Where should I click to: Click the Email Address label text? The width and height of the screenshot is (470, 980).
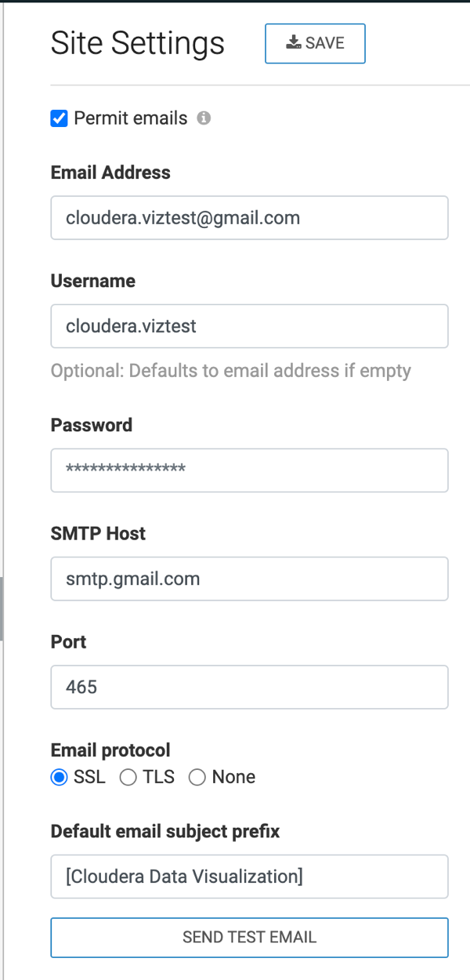(110, 172)
